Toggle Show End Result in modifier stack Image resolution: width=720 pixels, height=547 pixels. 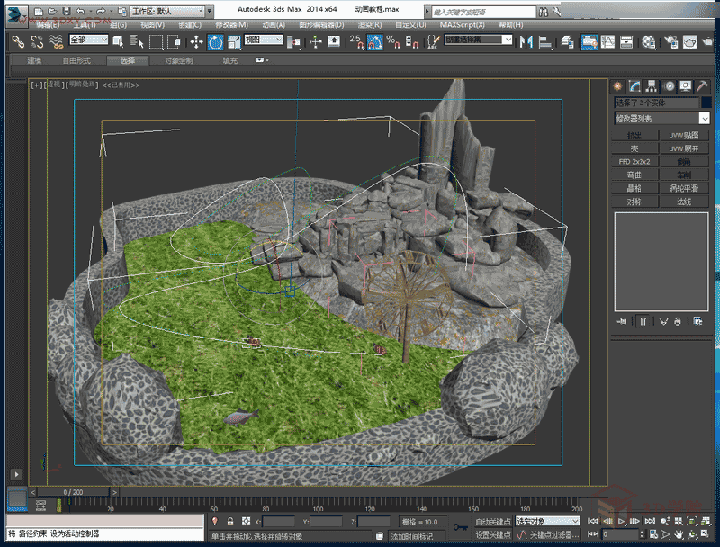click(x=643, y=321)
